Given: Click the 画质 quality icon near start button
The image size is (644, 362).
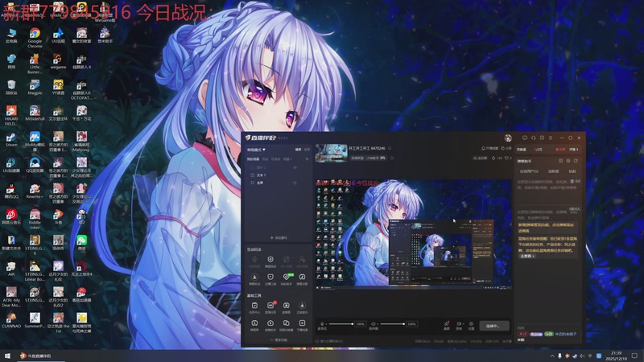Looking at the screenshot, I should pos(447,326).
